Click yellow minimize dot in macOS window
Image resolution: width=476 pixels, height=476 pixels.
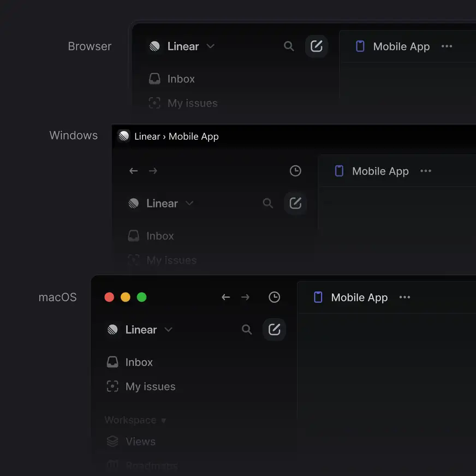click(x=126, y=297)
